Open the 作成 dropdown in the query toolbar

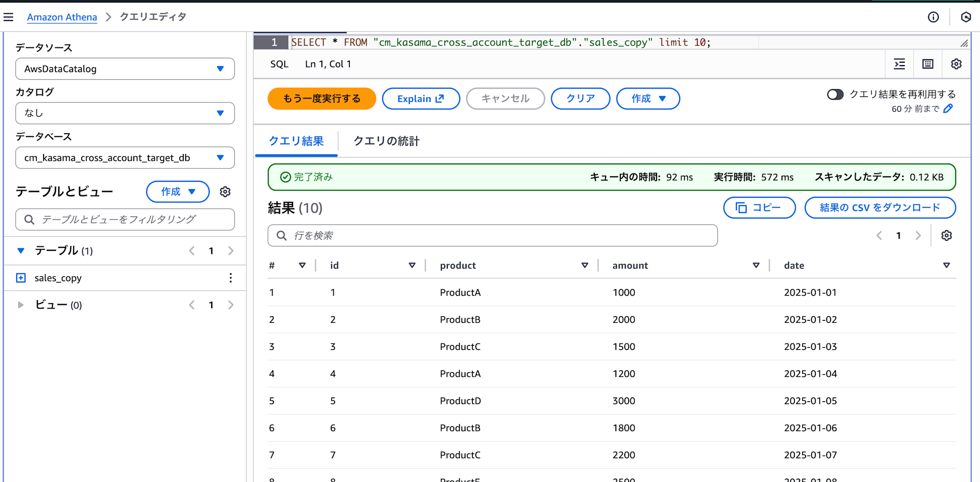[648, 98]
